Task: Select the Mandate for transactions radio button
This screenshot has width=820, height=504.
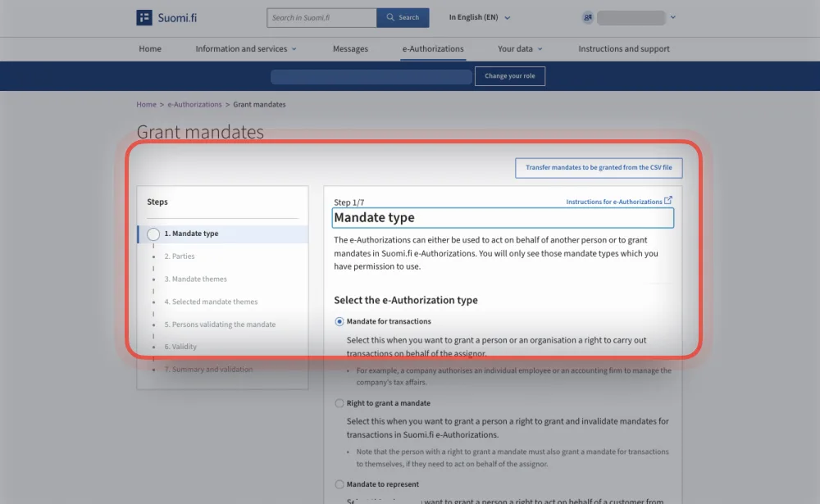Action: pos(339,321)
